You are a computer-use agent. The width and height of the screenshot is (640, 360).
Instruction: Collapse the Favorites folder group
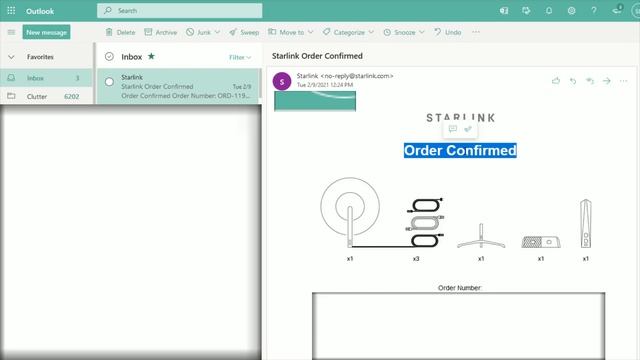point(11,57)
